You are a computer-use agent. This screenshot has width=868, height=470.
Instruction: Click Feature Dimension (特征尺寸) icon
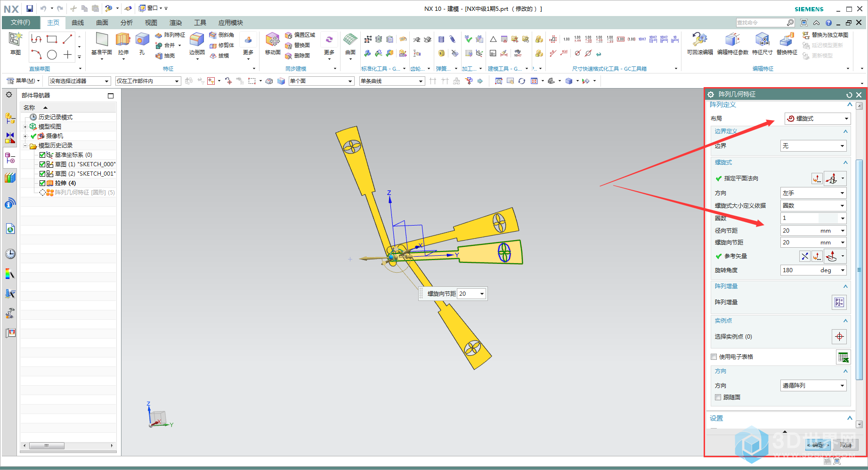pos(762,43)
